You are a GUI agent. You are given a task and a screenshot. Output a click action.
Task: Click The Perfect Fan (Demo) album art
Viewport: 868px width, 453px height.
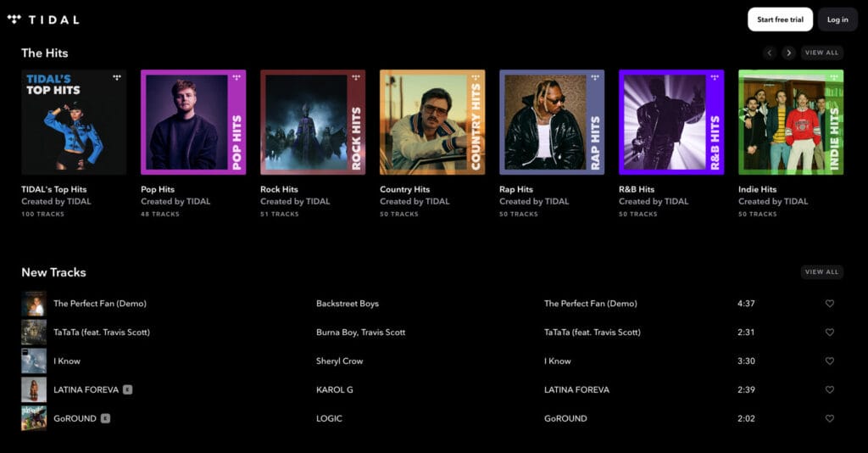[34, 304]
